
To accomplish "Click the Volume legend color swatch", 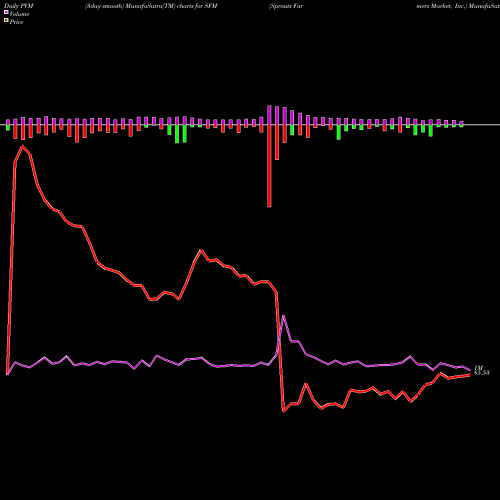I will coord(6,12).
